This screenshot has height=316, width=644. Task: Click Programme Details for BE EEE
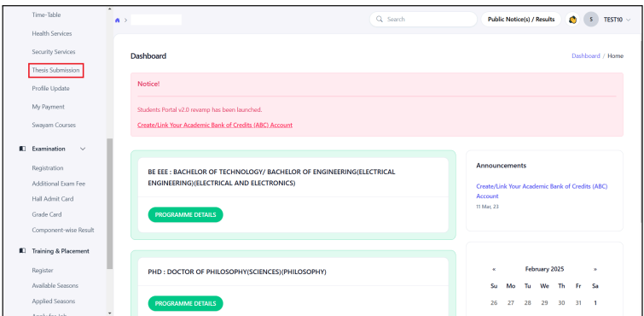click(186, 214)
